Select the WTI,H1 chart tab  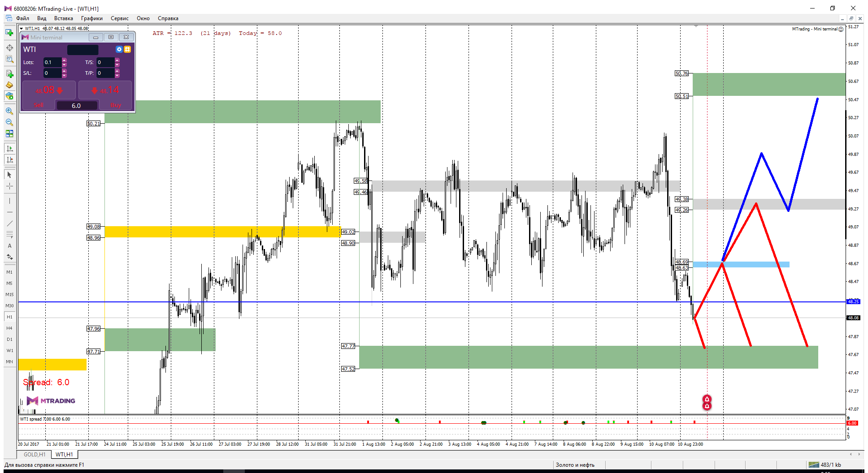[x=64, y=455]
